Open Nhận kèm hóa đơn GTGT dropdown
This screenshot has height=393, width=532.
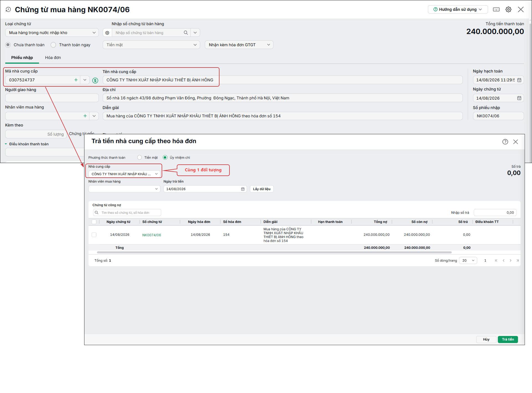pos(239,45)
